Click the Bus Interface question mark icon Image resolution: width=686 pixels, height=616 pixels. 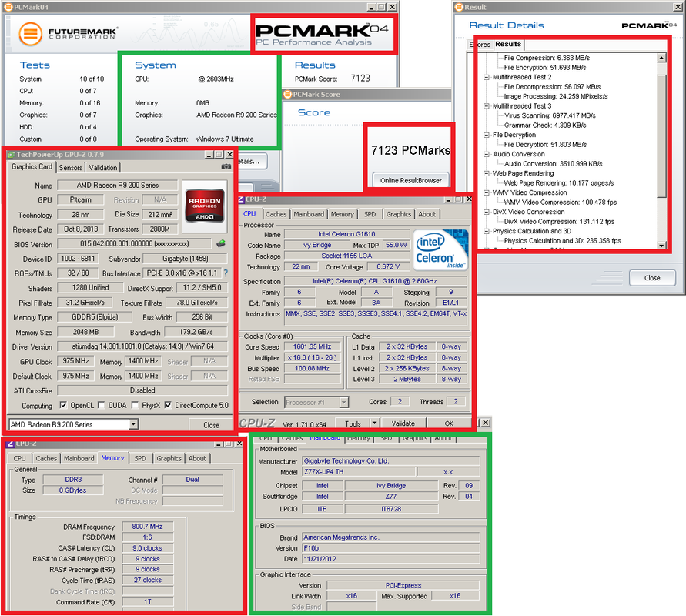pyautogui.click(x=226, y=273)
